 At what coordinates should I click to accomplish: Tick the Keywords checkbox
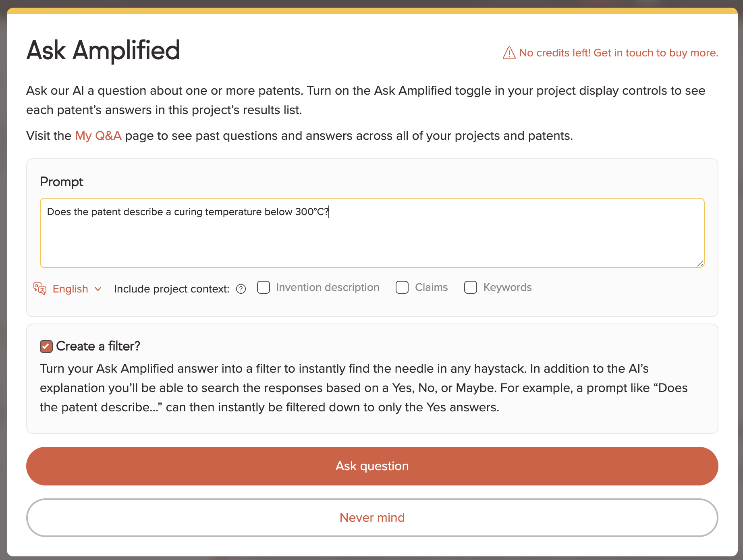(471, 287)
